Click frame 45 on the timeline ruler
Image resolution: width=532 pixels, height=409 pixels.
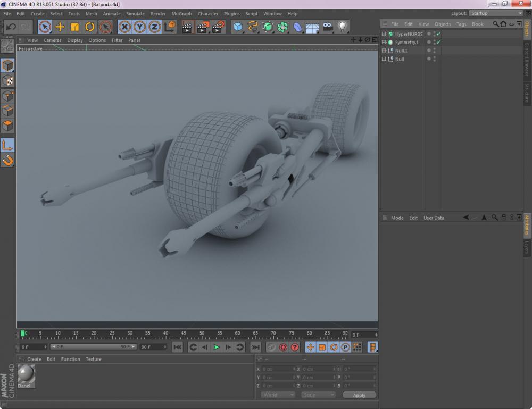[x=184, y=333]
